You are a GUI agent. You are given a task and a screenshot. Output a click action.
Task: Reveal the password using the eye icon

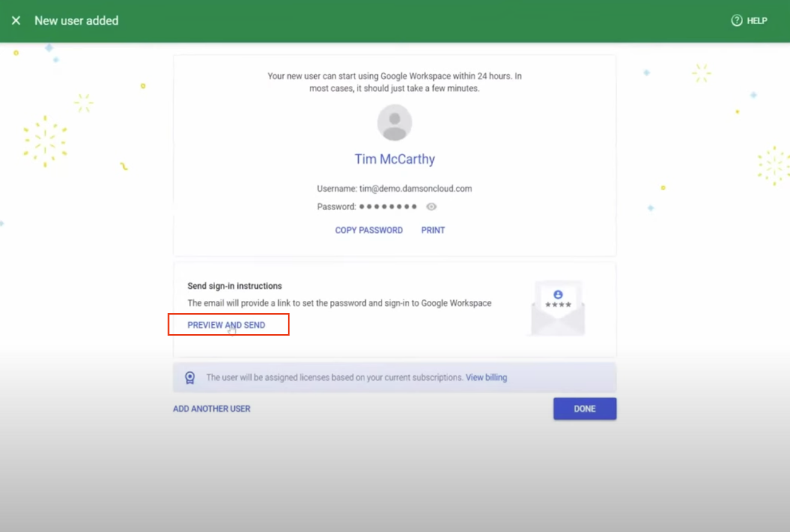point(431,207)
